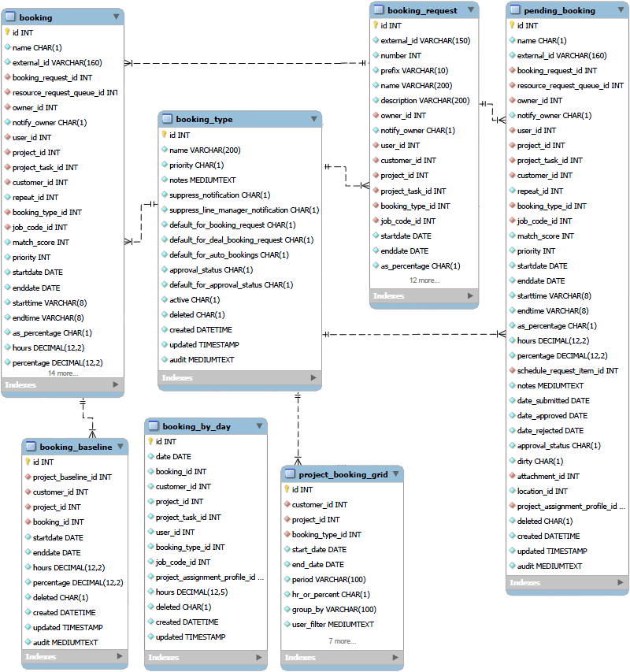Select 'external_id VARCHAR(160)' in booking table
Viewport: 630px width, 672px height.
point(57,62)
